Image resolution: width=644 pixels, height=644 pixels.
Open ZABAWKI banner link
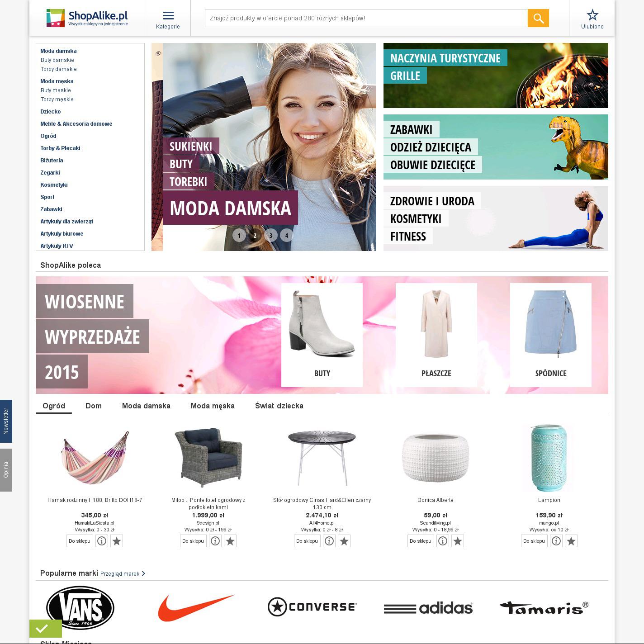point(412,130)
